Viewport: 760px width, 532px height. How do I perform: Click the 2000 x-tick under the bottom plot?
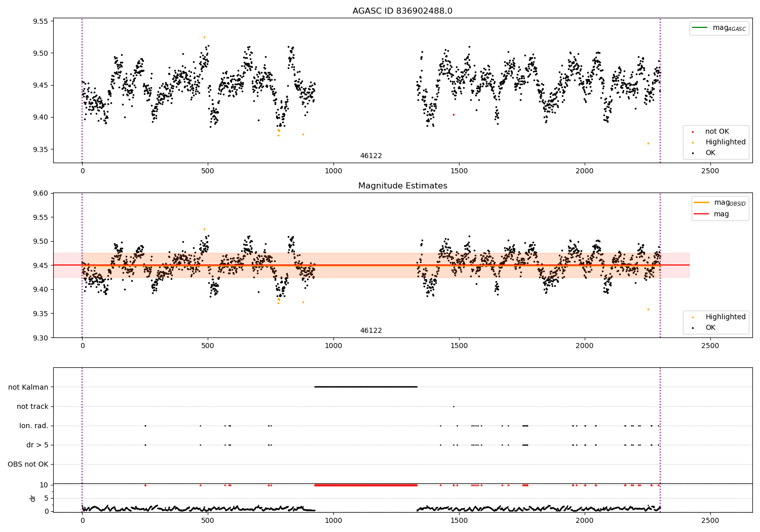(585, 520)
